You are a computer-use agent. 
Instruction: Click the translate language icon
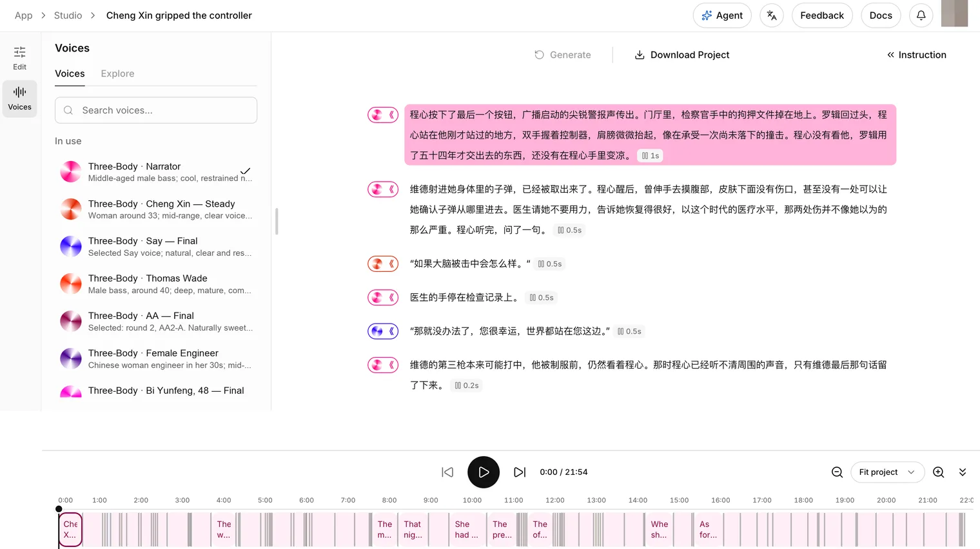(772, 15)
